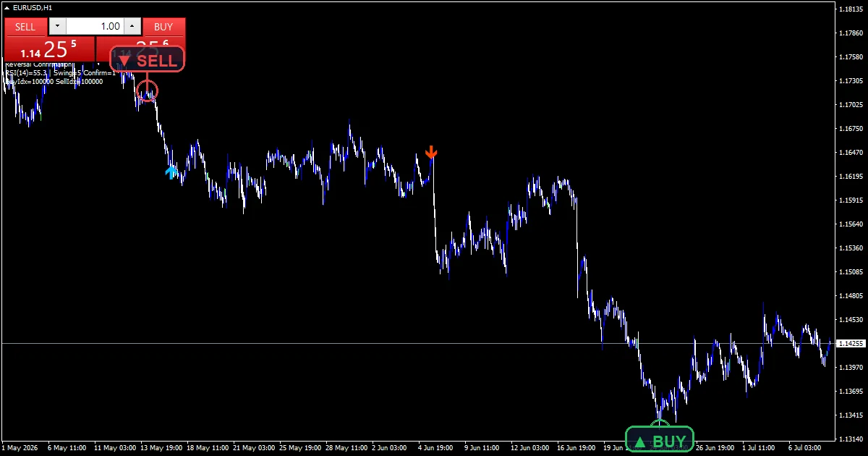
Task: Click price scale label 1.13970
Action: (x=851, y=368)
